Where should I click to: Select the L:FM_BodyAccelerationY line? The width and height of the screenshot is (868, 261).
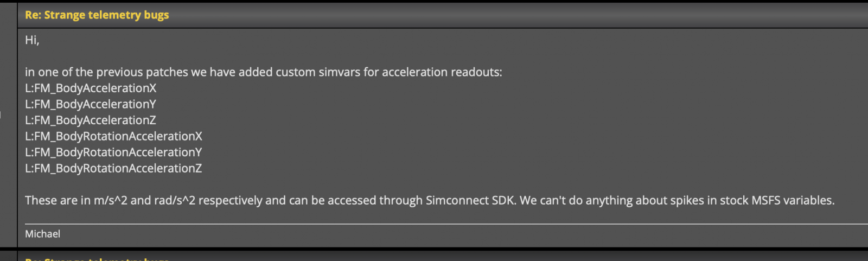[91, 104]
